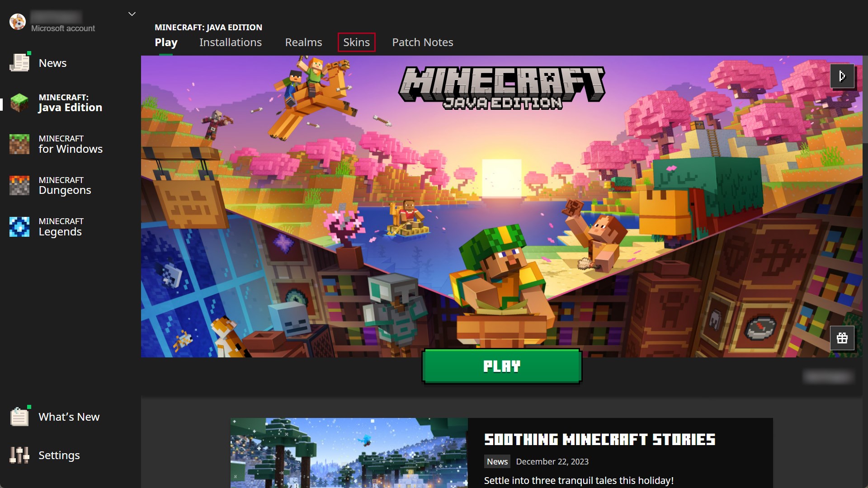Switch to the Realms tab
Screen dimensions: 868x488
303,42
